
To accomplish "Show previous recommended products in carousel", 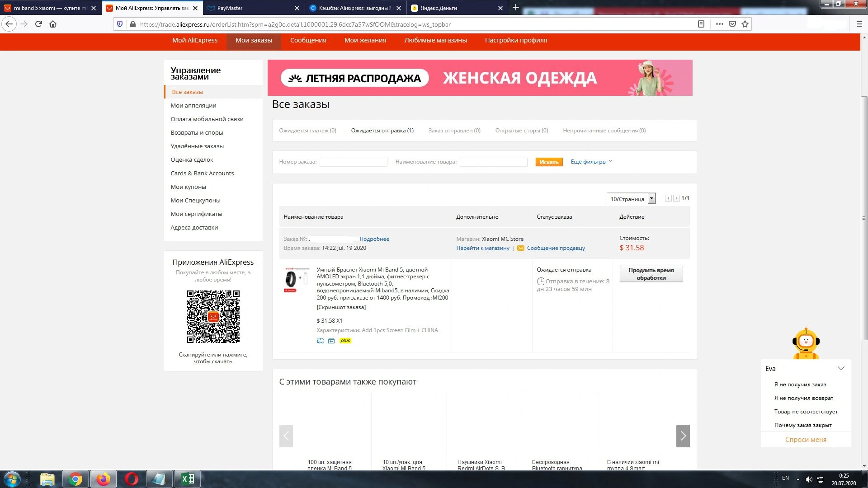I will 286,436.
